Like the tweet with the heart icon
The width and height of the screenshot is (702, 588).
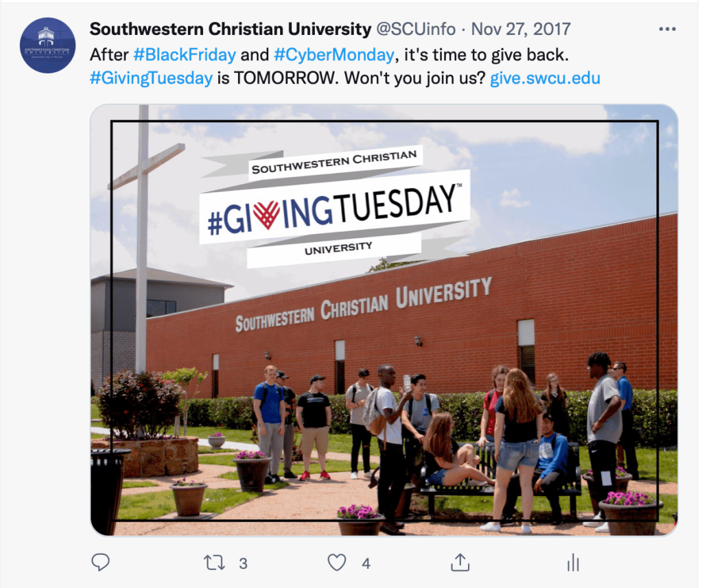pyautogui.click(x=337, y=563)
